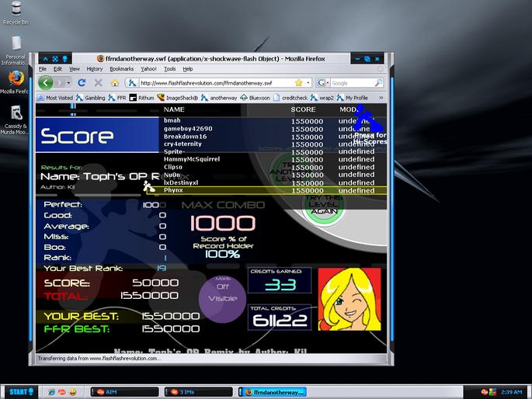The width and height of the screenshot is (532, 399).
Task: Open the search engine selector dropdown
Action: (x=323, y=83)
